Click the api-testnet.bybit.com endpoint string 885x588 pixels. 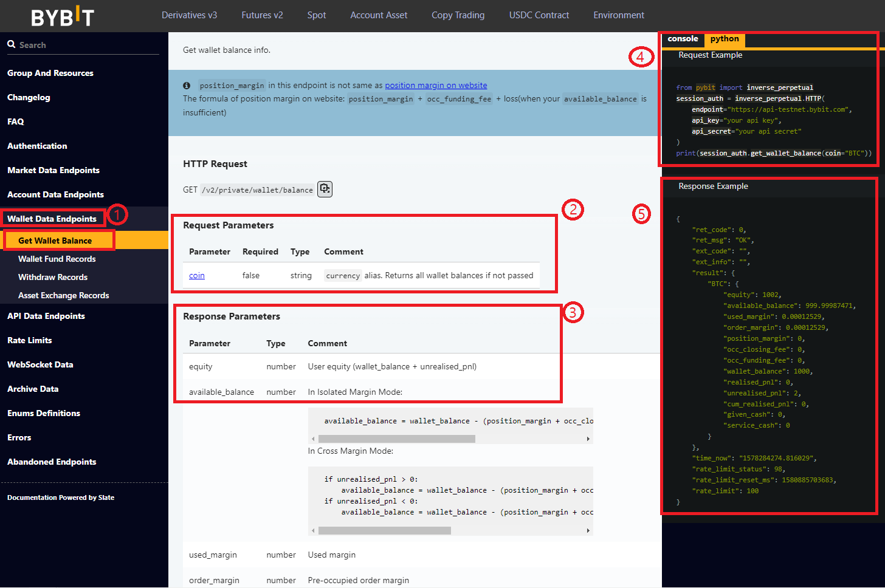tap(788, 110)
